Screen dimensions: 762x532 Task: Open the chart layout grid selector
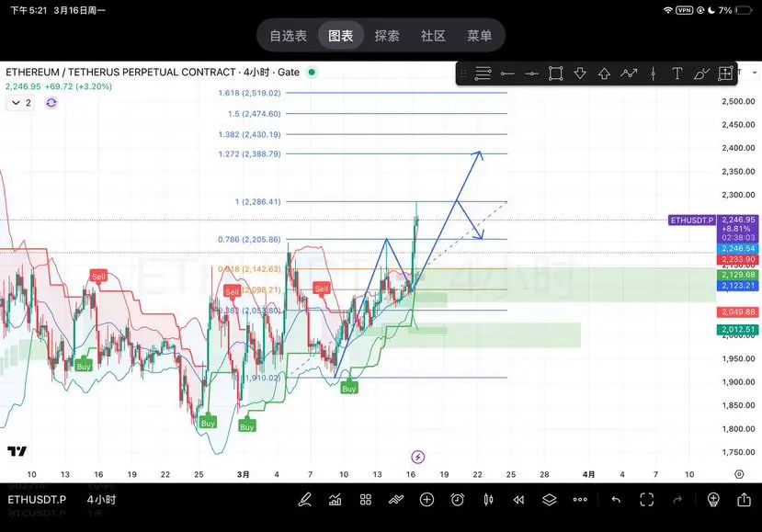tap(366, 500)
